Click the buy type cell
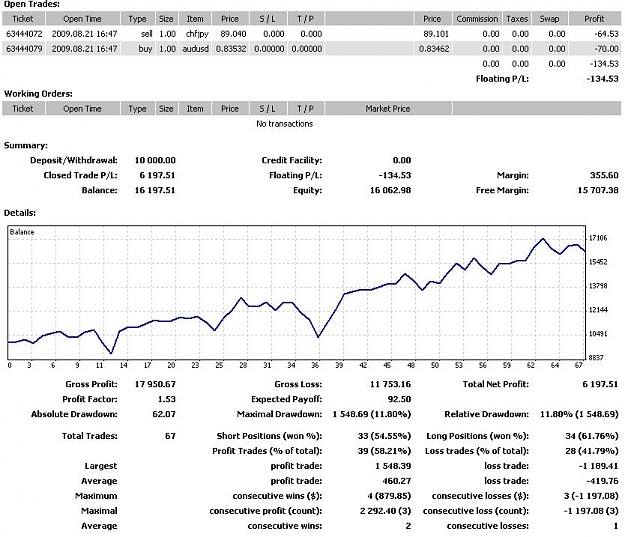Screen dimensions: 625x537 [x=145, y=49]
